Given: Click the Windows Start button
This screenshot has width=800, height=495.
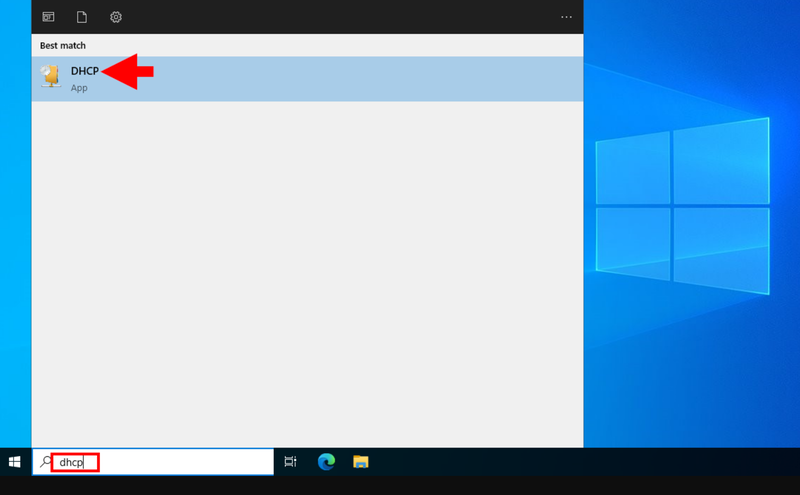Looking at the screenshot, I should pyautogui.click(x=15, y=462).
